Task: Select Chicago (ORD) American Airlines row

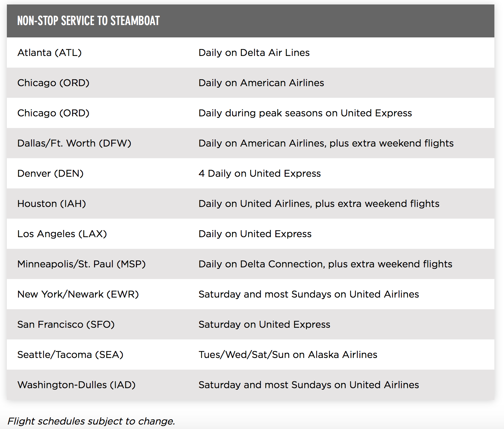Action: (250, 83)
